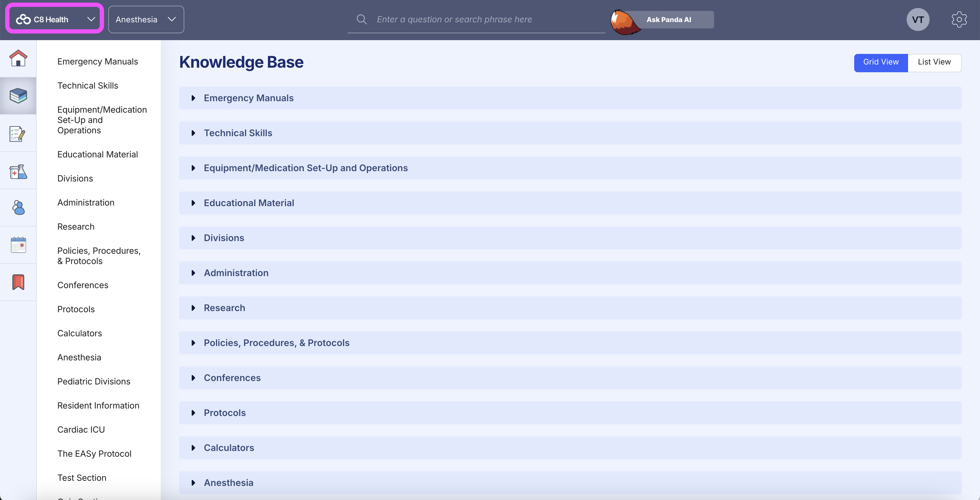This screenshot has width=980, height=500.
Task: Open The EASy Protocol in left menu
Action: (x=94, y=454)
